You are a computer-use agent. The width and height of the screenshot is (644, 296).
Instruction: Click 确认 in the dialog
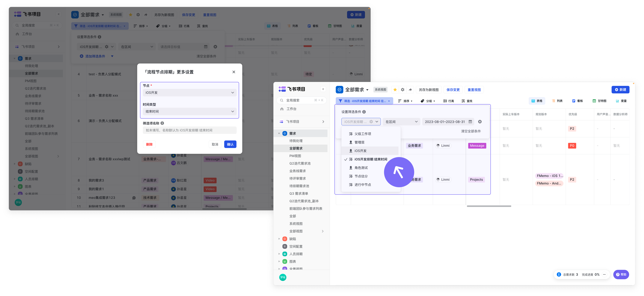(x=230, y=144)
